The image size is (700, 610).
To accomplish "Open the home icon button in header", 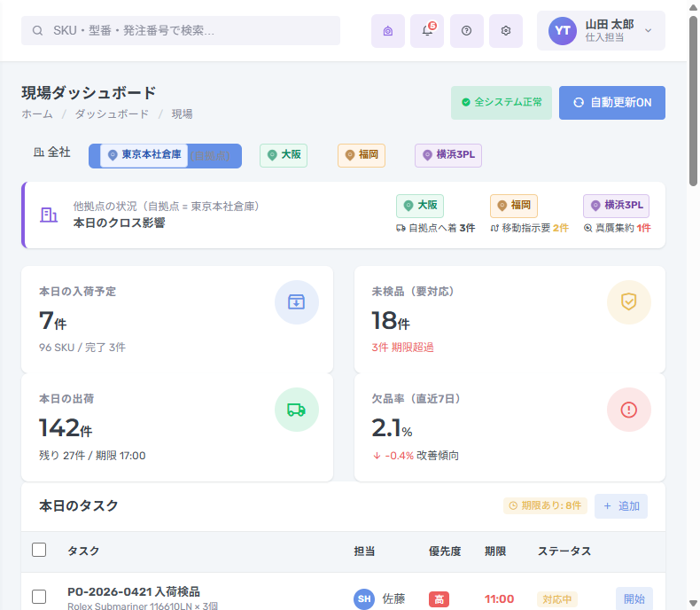I will (388, 31).
